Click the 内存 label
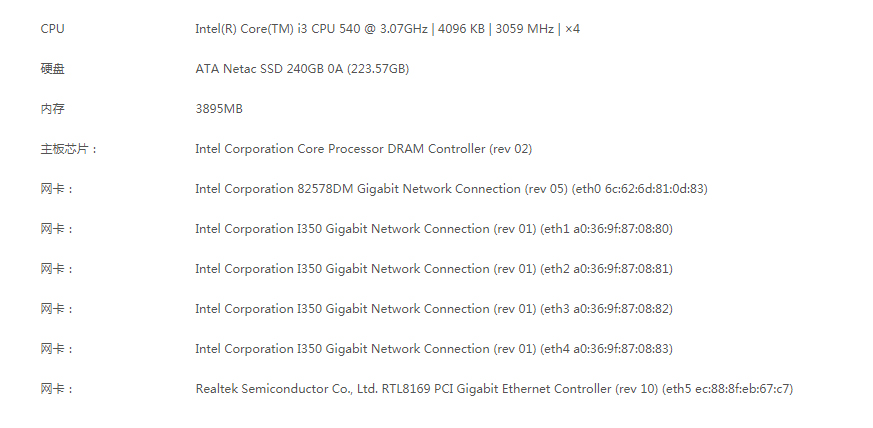 (x=52, y=109)
